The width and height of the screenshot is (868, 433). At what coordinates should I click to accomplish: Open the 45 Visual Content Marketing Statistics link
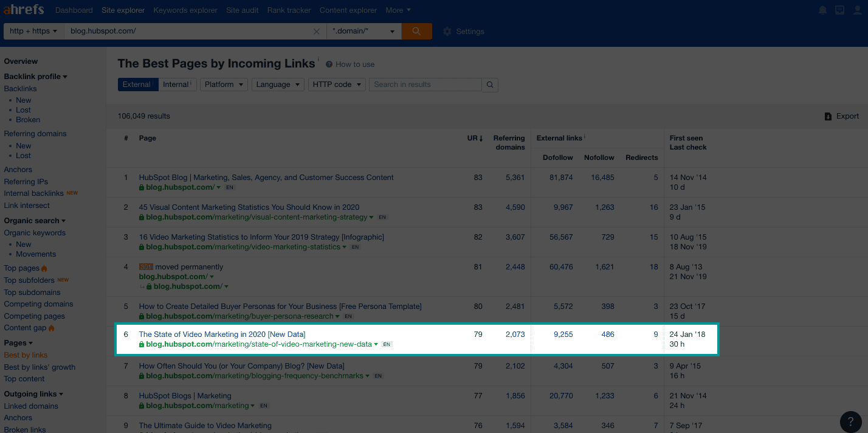tap(249, 207)
